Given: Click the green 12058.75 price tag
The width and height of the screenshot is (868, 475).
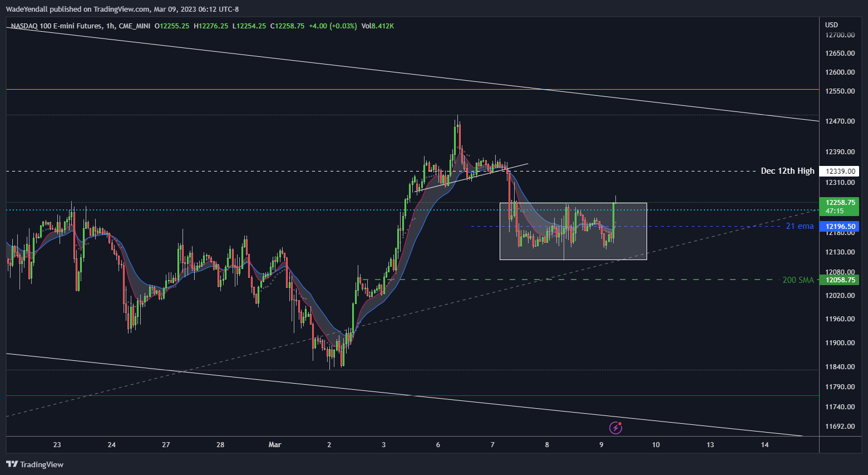Looking at the screenshot, I should 840,280.
